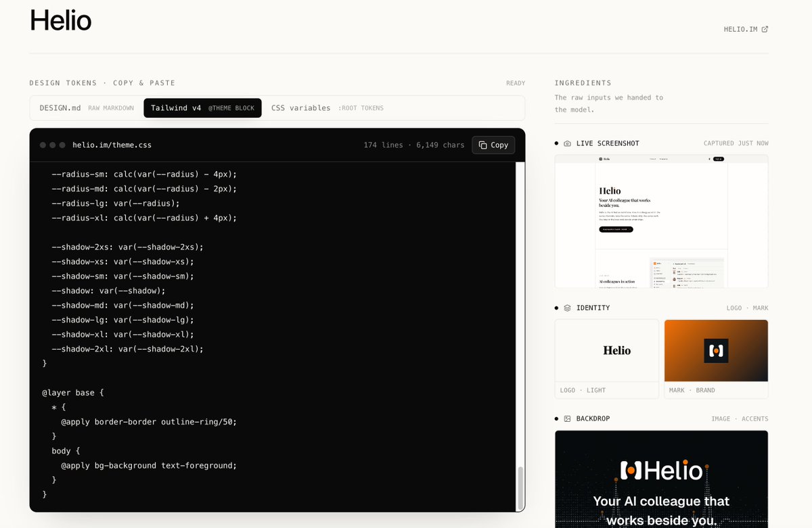
Task: Click '@apply bg-background text-foreground;' line
Action: (x=149, y=465)
